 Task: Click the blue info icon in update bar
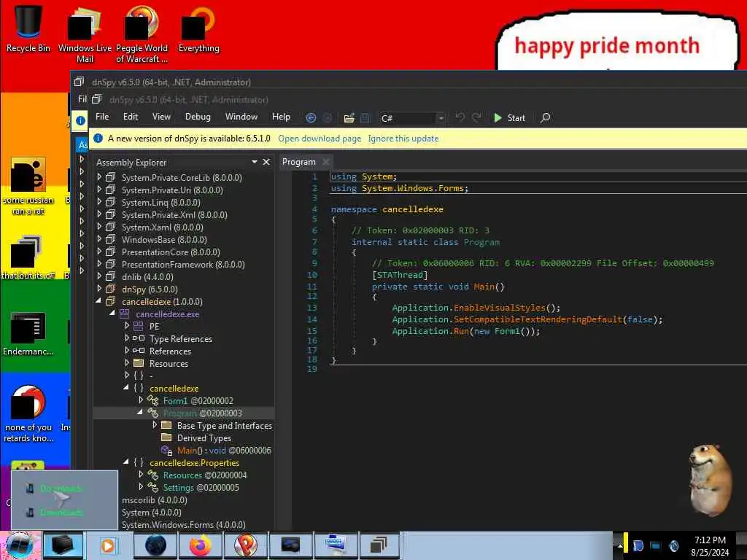[x=98, y=138]
